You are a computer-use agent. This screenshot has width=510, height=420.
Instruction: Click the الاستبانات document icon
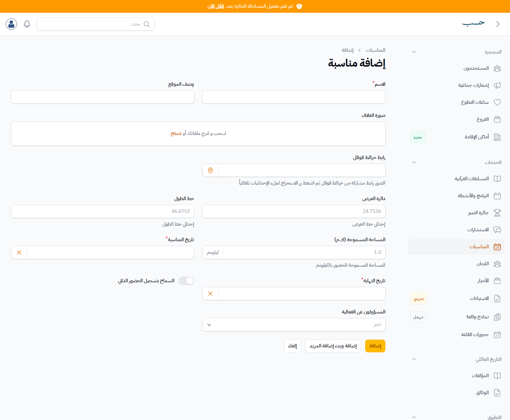pyautogui.click(x=497, y=299)
